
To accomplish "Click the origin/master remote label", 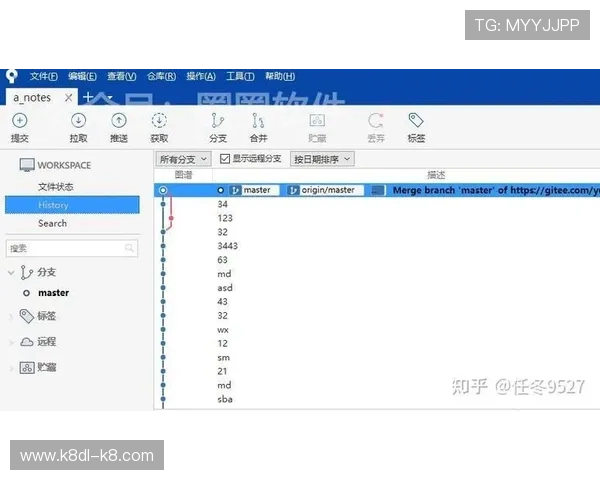I will [325, 190].
